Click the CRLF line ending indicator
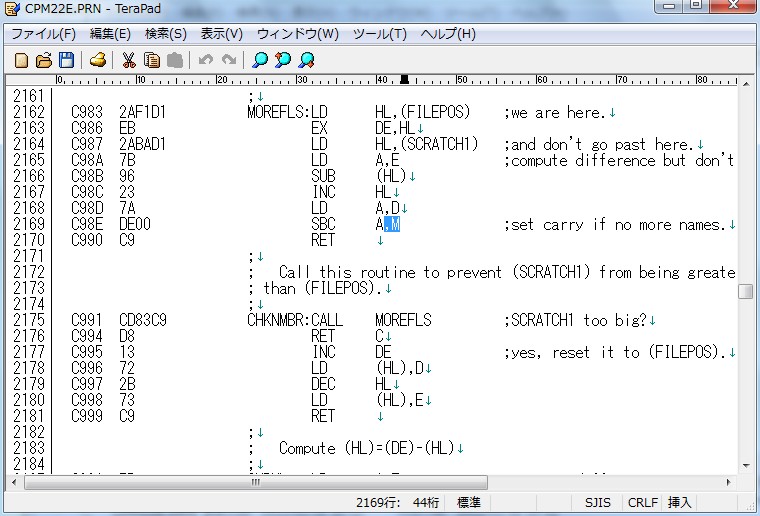Viewport: 760px width, 516px height. point(643,502)
